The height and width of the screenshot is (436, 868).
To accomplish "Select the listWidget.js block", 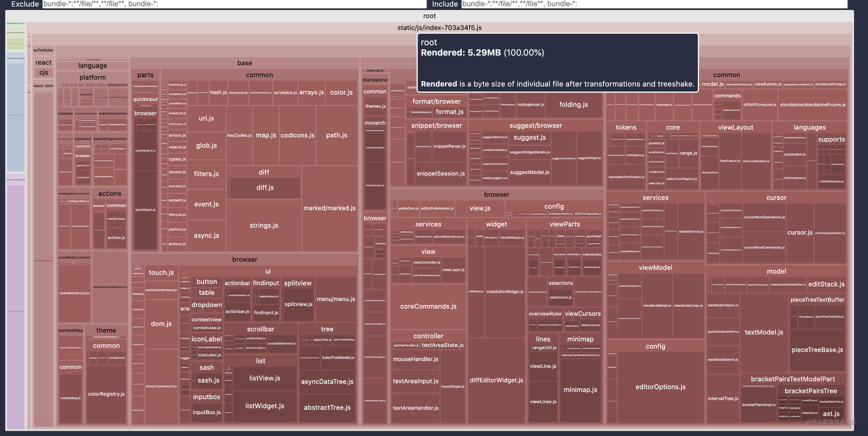I will click(264, 406).
